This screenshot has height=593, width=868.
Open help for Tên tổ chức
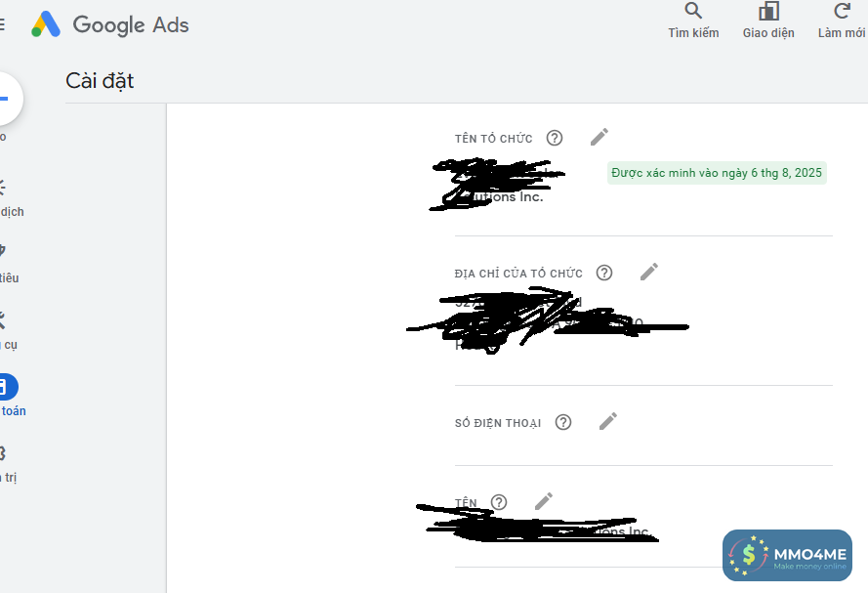pos(555,138)
